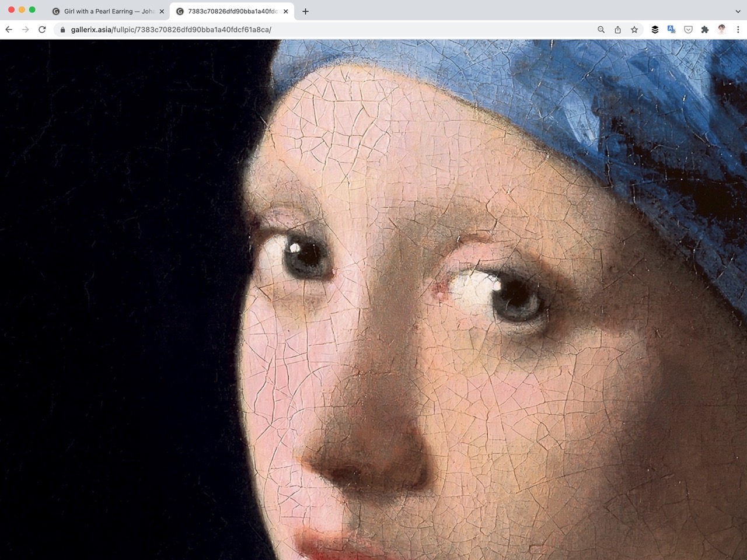Bookmark this page with the star icon
This screenshot has width=747, height=560.
click(x=634, y=30)
